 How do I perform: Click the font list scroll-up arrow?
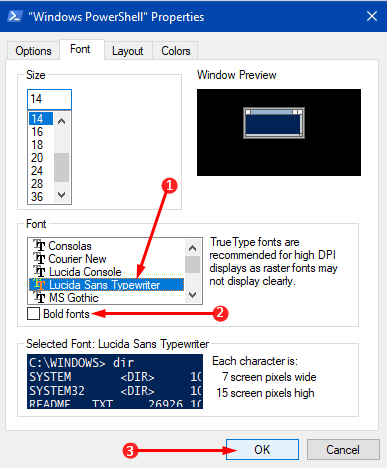pos(193,248)
